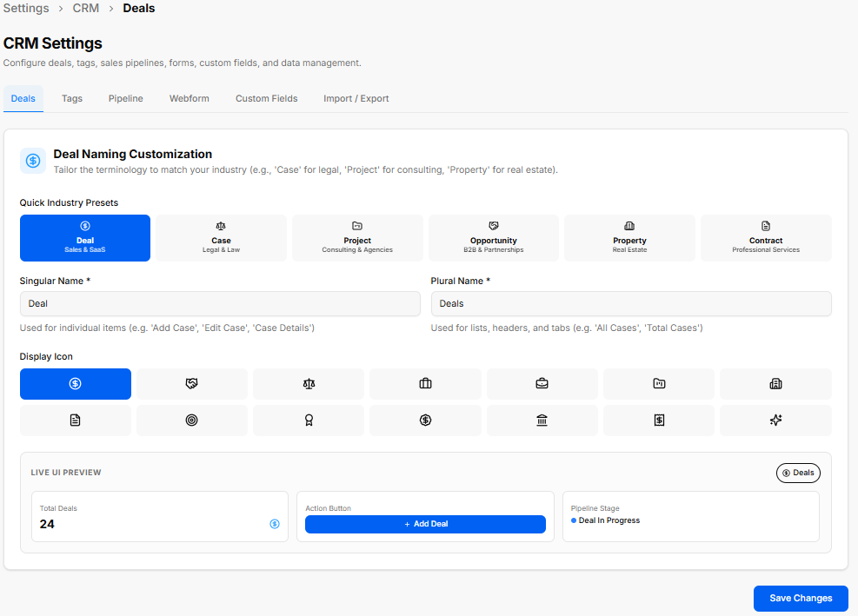
Task: Click the Add Deal preview button
Action: (x=425, y=524)
